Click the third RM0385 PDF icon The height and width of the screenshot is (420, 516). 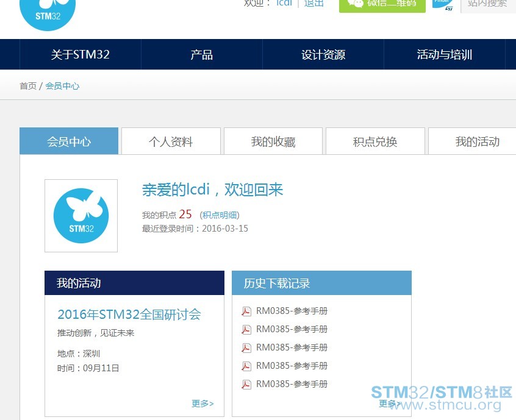[x=246, y=347]
